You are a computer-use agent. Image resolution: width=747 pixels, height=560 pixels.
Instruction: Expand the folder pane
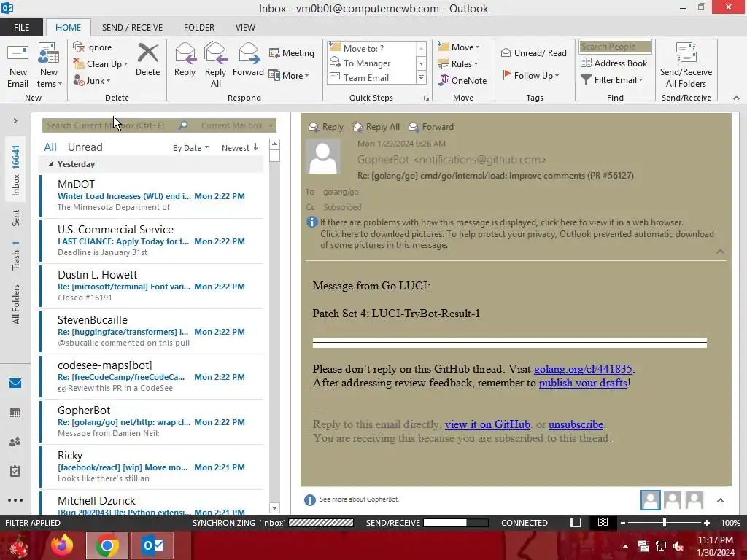(15, 121)
